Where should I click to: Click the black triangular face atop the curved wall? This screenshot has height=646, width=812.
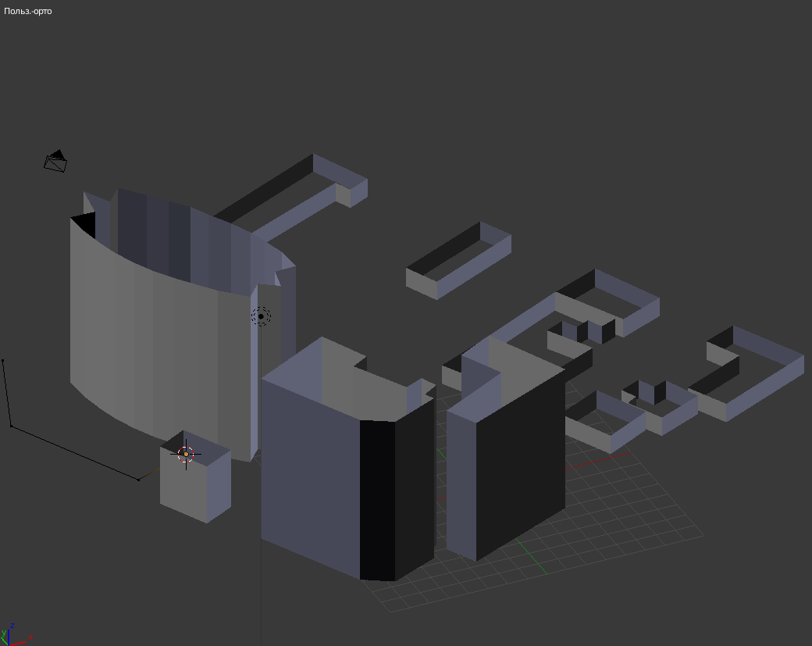[84, 225]
